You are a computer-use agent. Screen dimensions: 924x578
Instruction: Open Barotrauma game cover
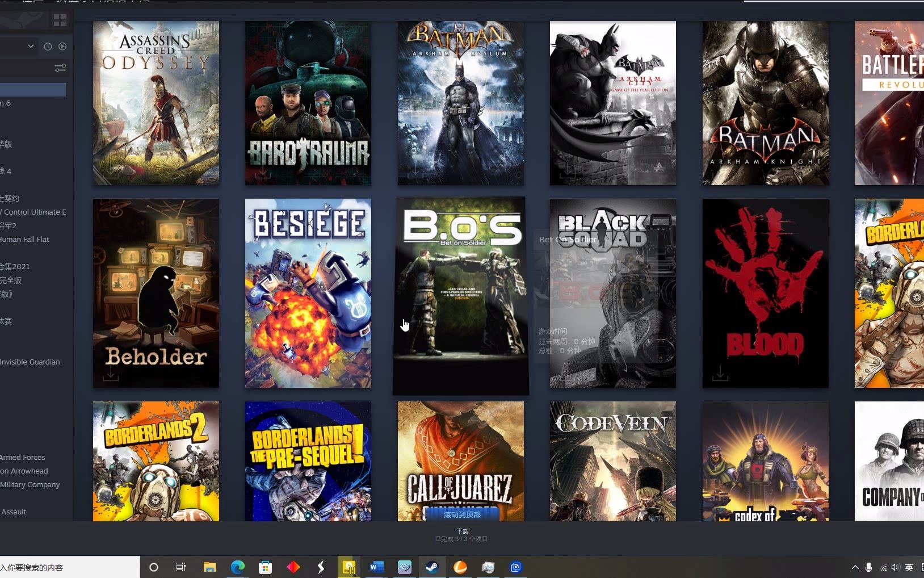[x=308, y=103]
